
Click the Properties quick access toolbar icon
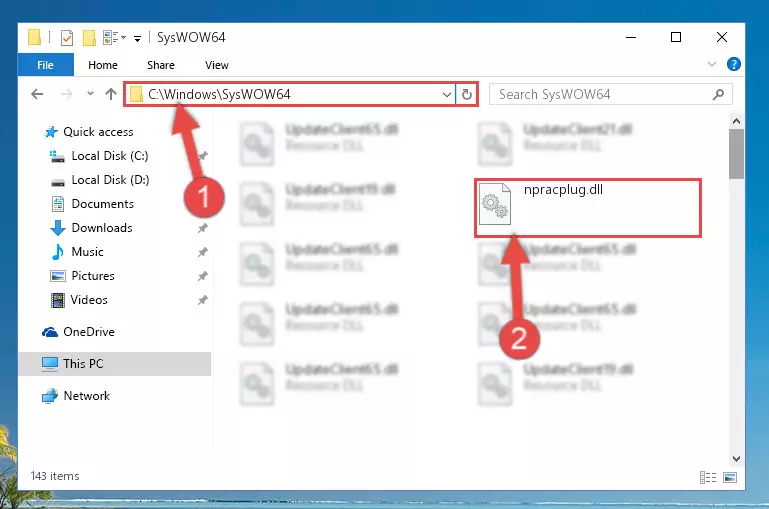(x=67, y=38)
